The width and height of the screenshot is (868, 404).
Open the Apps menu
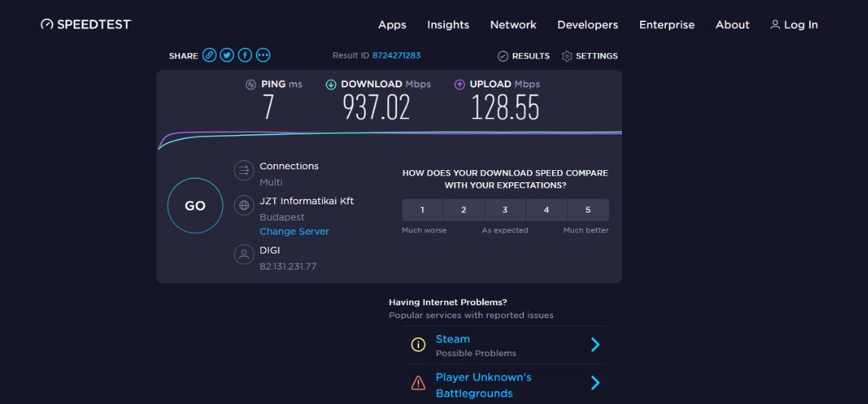392,25
